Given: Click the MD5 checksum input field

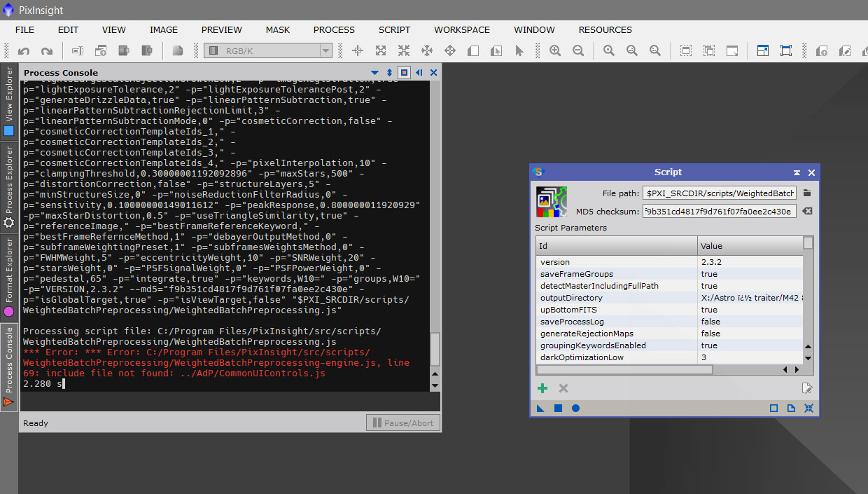Looking at the screenshot, I should (x=719, y=211).
